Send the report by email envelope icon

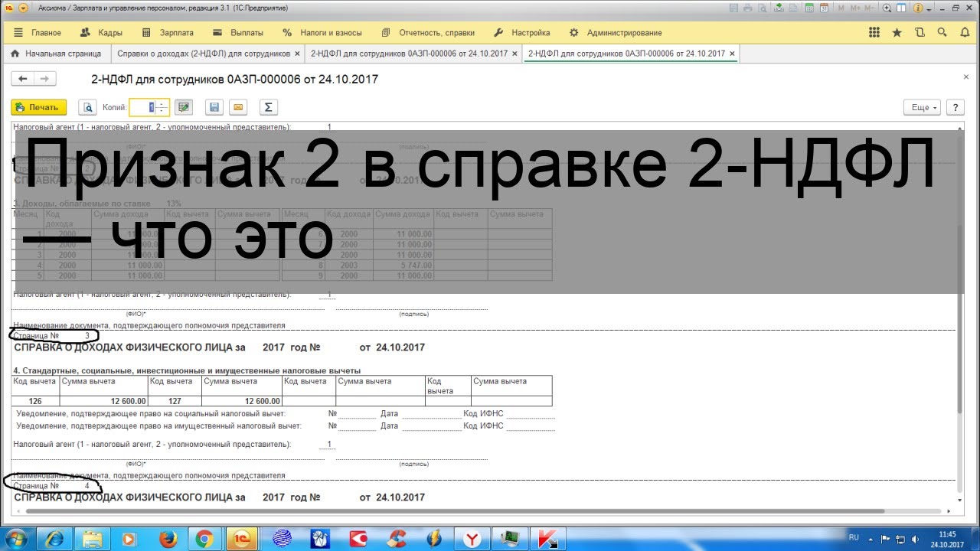[x=238, y=107]
